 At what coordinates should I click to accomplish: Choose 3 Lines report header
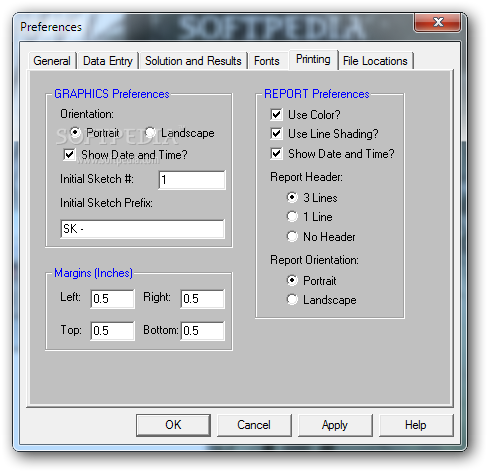[x=292, y=198]
